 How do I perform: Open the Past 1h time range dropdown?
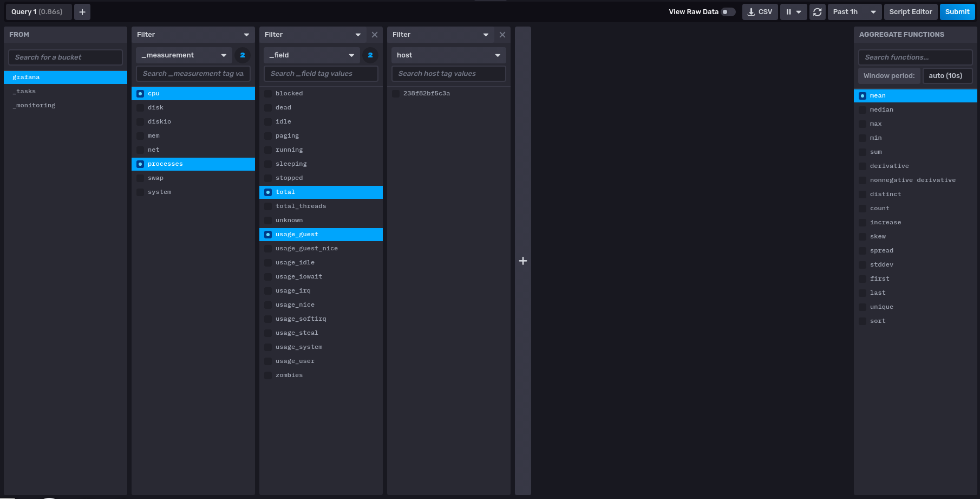pyautogui.click(x=855, y=12)
